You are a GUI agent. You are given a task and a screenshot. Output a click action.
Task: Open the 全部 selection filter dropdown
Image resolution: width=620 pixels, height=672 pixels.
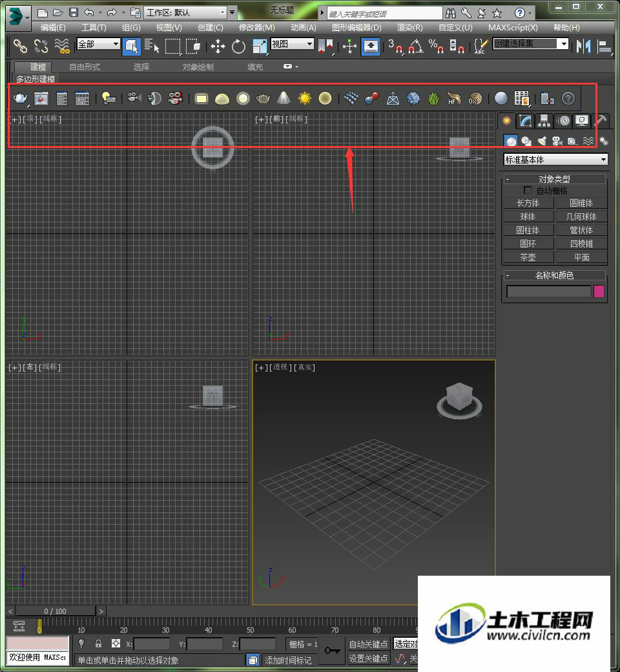coord(98,44)
